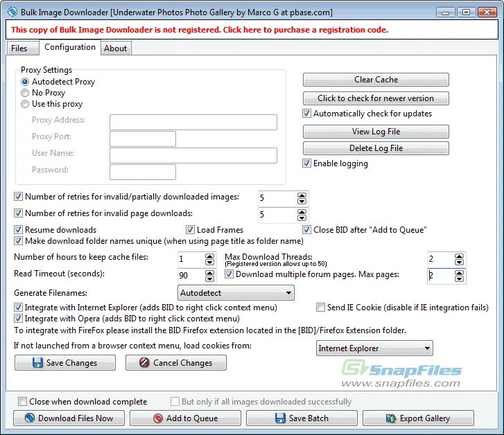The width and height of the screenshot is (504, 435).
Task: Click red queue icon on Add to Queue
Action: click(158, 418)
